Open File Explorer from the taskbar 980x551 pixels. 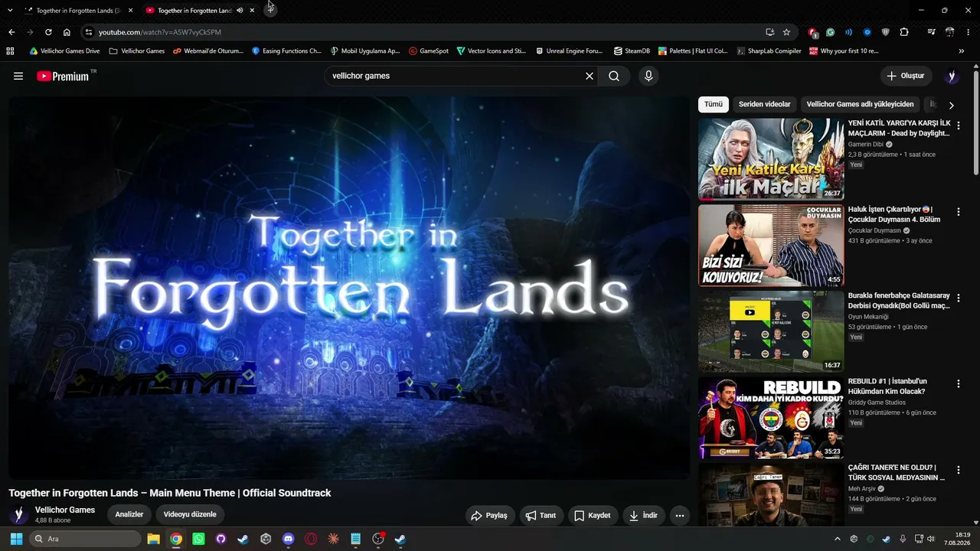tap(153, 539)
